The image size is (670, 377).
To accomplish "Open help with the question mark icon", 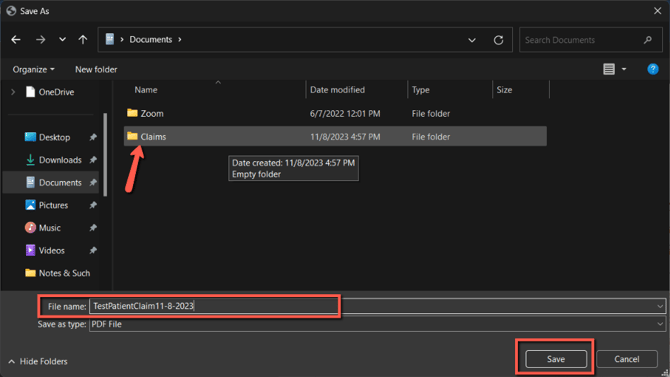I will (652, 69).
